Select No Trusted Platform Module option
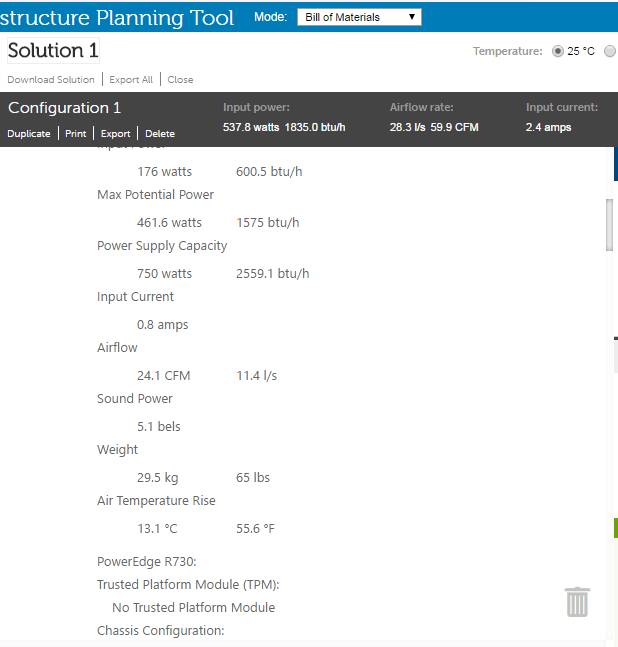 (193, 607)
